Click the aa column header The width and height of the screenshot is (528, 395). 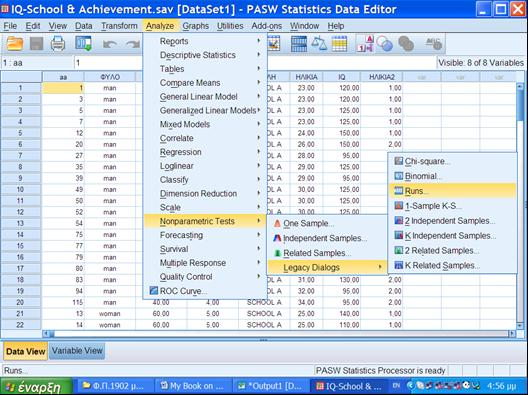(x=63, y=77)
